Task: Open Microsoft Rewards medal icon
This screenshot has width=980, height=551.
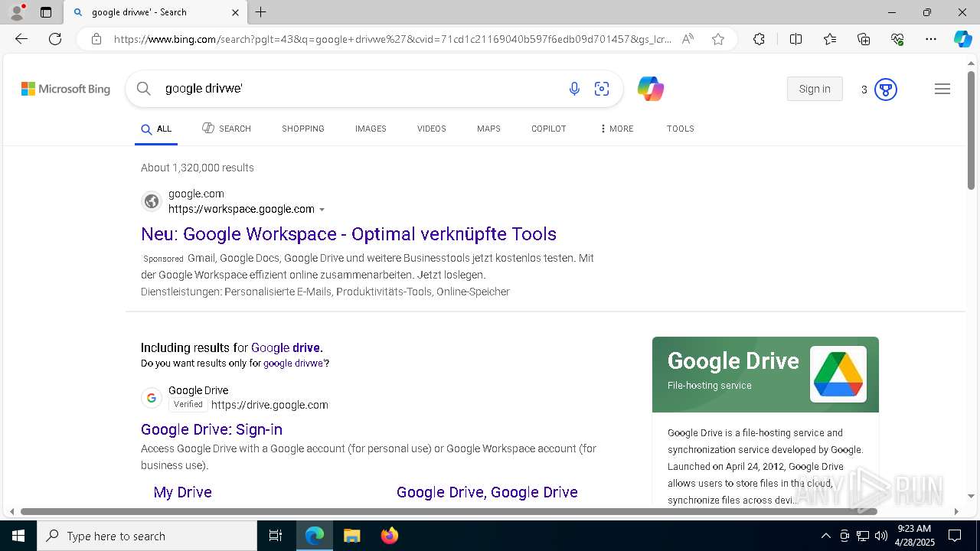Action: point(885,90)
